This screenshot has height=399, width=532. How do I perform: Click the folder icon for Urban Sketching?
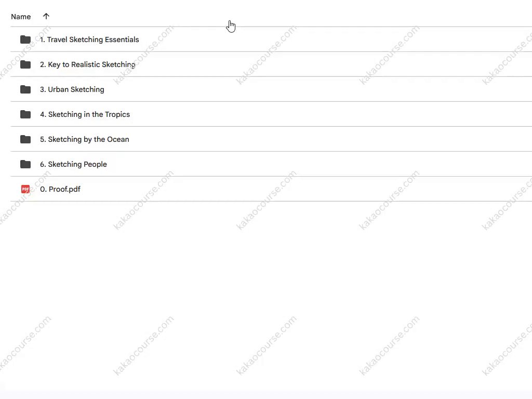click(25, 89)
